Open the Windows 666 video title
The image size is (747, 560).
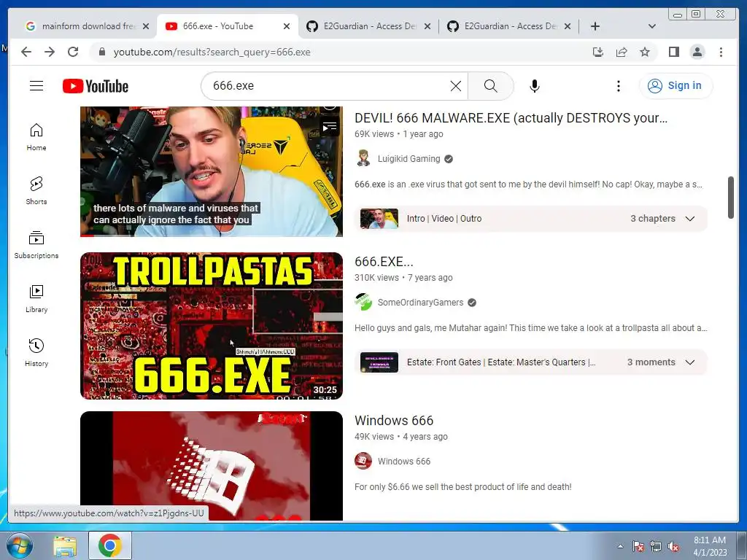(x=394, y=421)
